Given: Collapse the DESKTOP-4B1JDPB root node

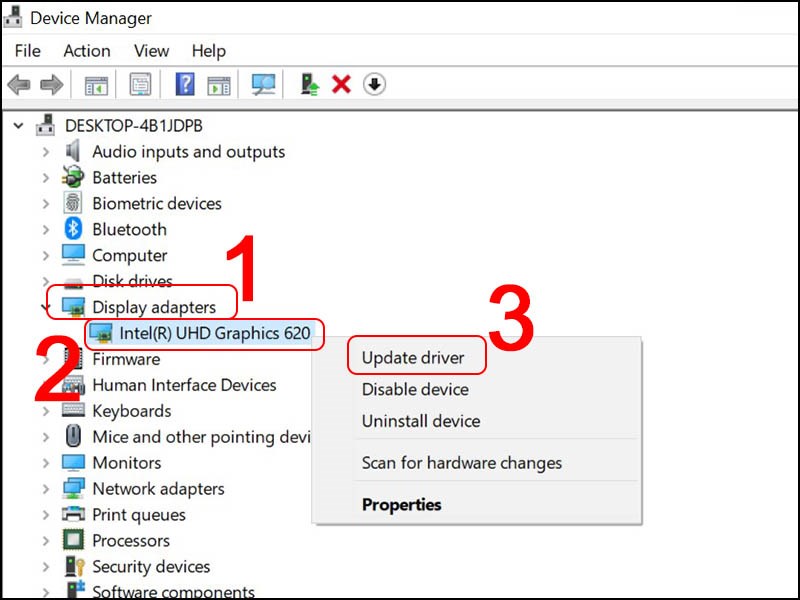Looking at the screenshot, I should pos(18,126).
